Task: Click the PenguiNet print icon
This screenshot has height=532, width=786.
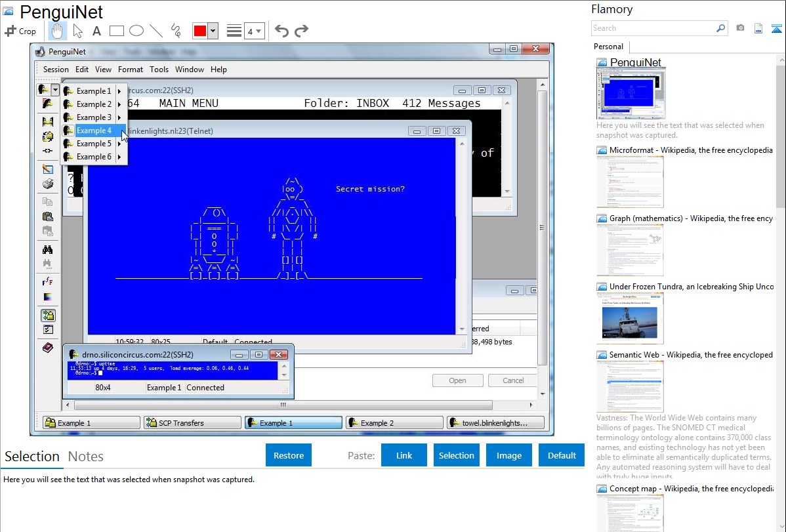Action: (x=48, y=184)
